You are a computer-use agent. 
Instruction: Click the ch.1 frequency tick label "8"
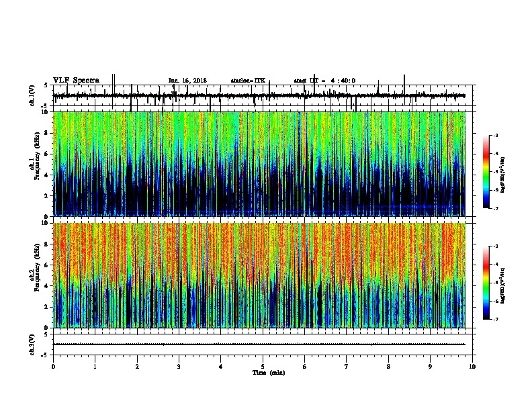click(47, 133)
